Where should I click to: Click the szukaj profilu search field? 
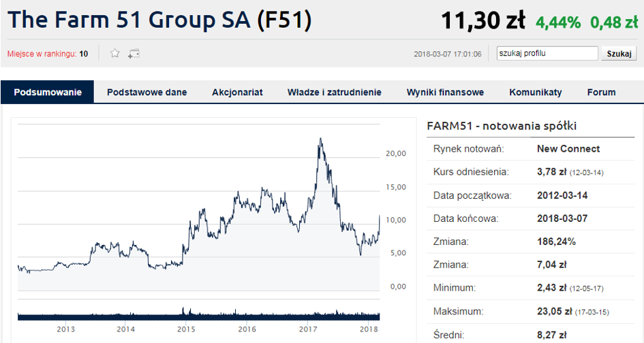[547, 53]
